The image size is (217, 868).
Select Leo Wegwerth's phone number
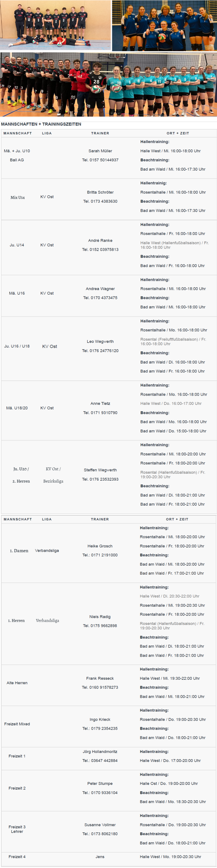point(100,351)
